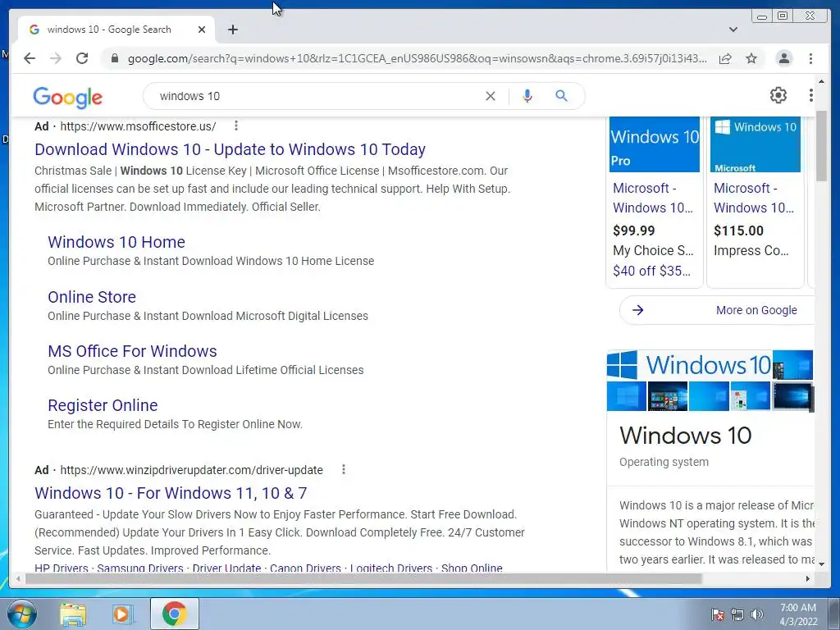Open the Chrome three-dot menu
This screenshot has width=840, height=630.
810,58
